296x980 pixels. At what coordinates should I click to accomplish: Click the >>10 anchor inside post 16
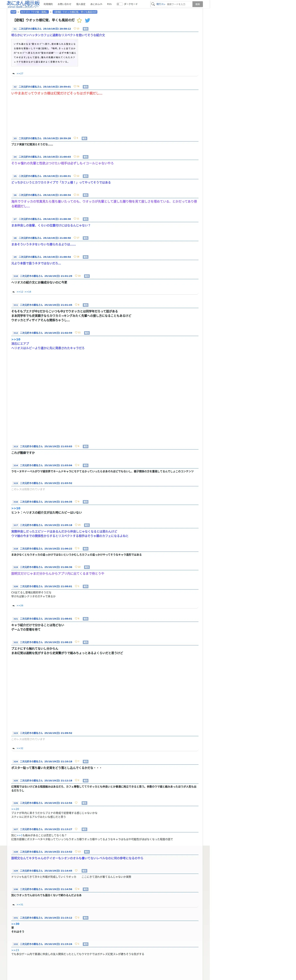pos(16,508)
